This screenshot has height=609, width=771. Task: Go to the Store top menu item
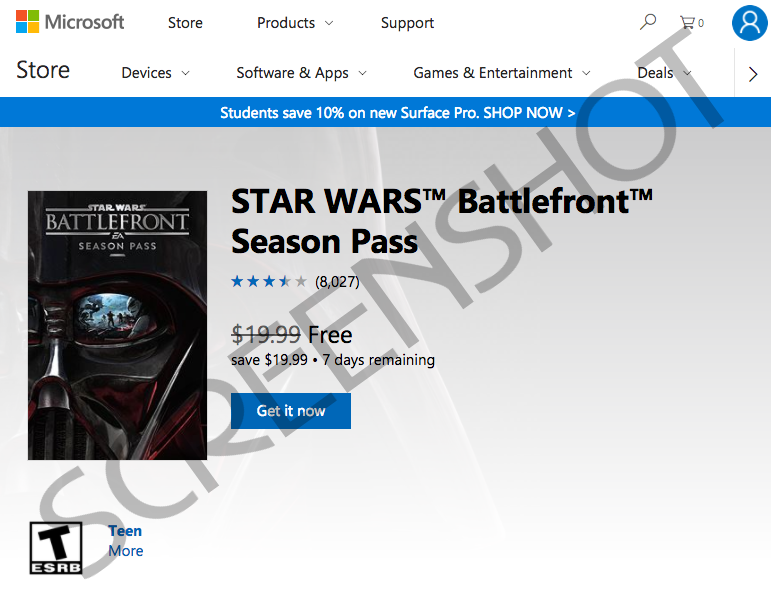coord(185,23)
